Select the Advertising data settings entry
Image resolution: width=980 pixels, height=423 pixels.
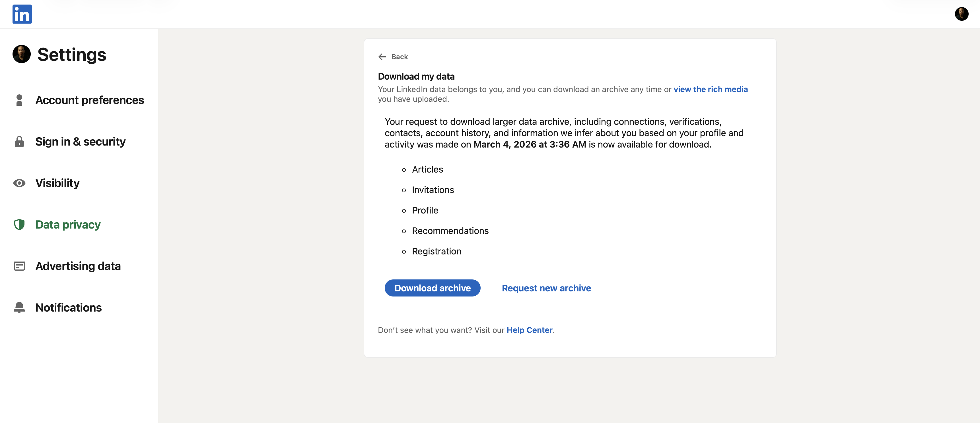[x=78, y=266]
